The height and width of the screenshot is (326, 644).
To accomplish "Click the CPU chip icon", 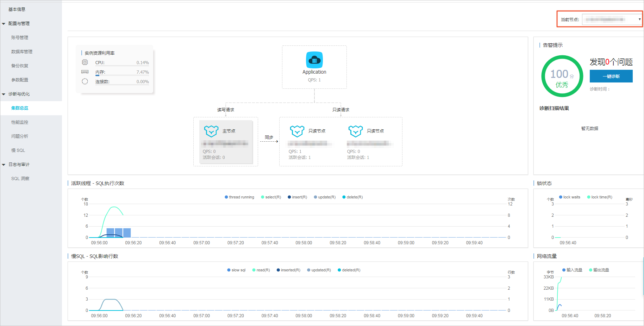I will click(85, 62).
